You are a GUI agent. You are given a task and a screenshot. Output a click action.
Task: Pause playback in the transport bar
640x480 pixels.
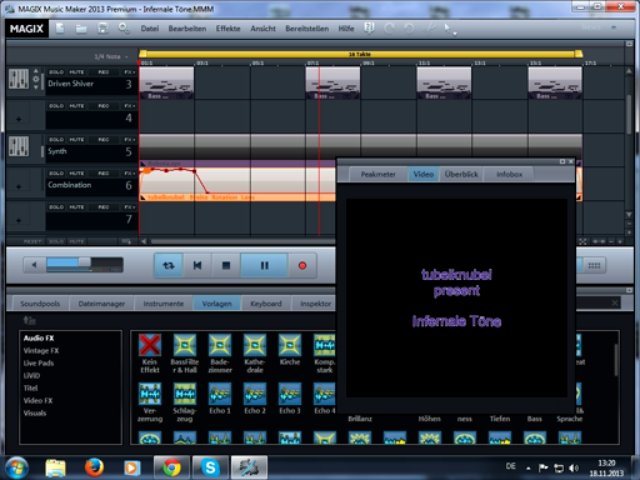pyautogui.click(x=265, y=265)
